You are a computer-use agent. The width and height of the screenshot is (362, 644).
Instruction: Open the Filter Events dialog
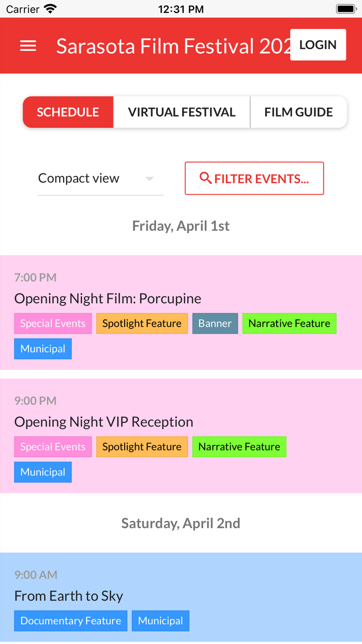point(254,178)
